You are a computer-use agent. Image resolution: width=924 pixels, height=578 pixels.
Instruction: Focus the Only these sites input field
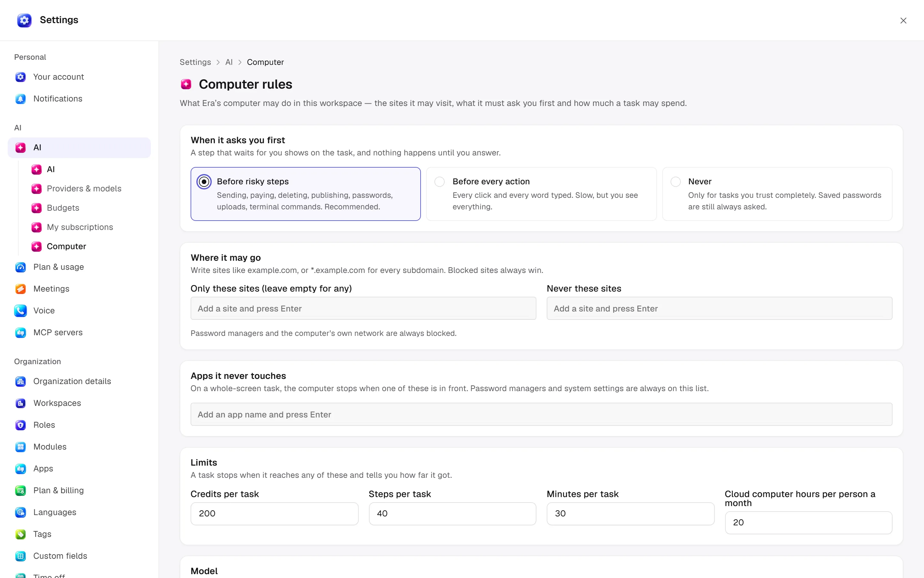pos(363,308)
